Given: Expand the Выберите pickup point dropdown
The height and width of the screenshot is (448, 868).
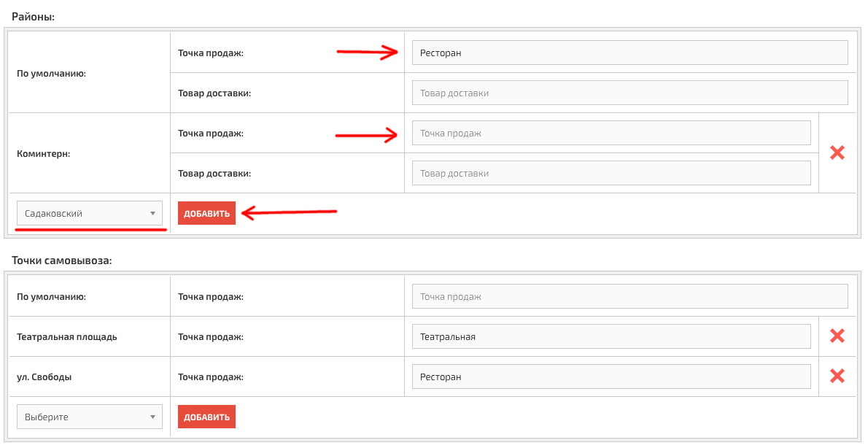Looking at the screenshot, I should tap(90, 417).
